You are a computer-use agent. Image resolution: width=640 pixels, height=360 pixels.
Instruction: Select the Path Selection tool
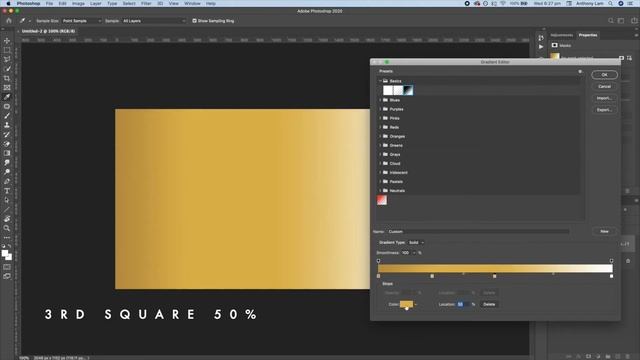pos(7,200)
